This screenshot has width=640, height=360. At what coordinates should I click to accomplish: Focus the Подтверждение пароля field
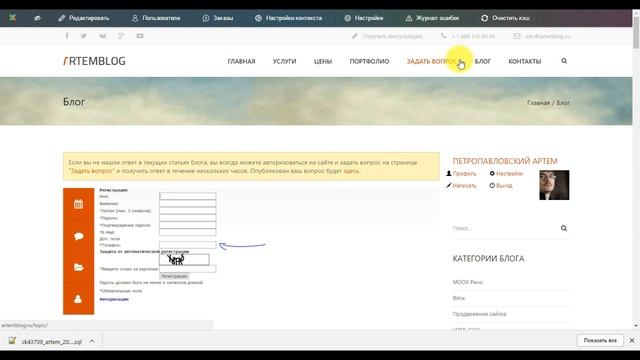click(x=188, y=225)
